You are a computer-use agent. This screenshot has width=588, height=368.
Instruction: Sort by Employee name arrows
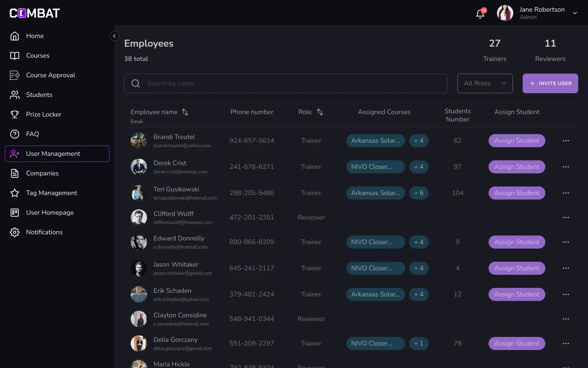185,112
